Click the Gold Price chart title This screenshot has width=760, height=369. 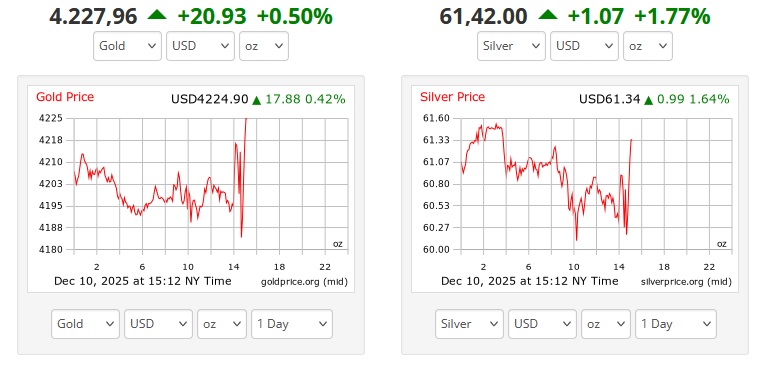click(x=65, y=97)
